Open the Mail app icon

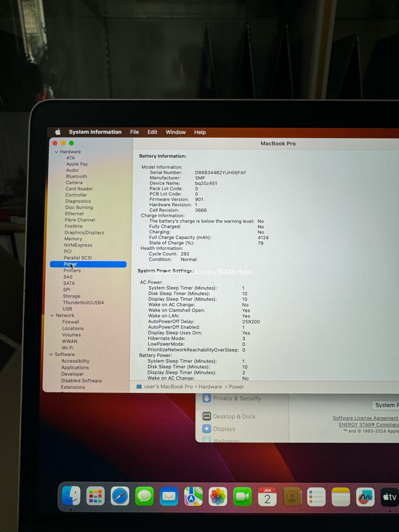[169, 496]
